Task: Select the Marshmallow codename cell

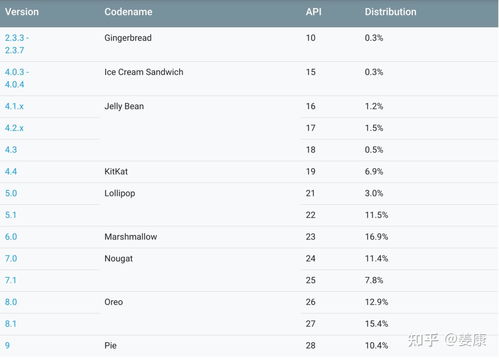Action: click(x=131, y=237)
